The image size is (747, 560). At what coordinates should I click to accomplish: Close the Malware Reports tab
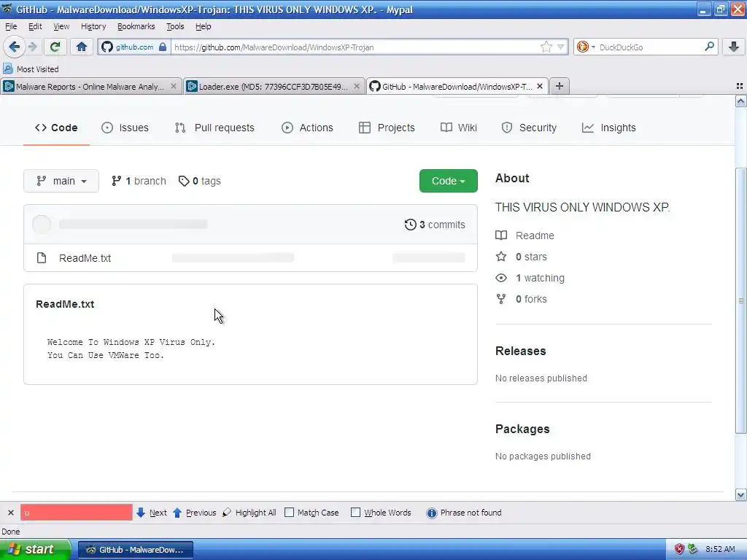point(174,86)
